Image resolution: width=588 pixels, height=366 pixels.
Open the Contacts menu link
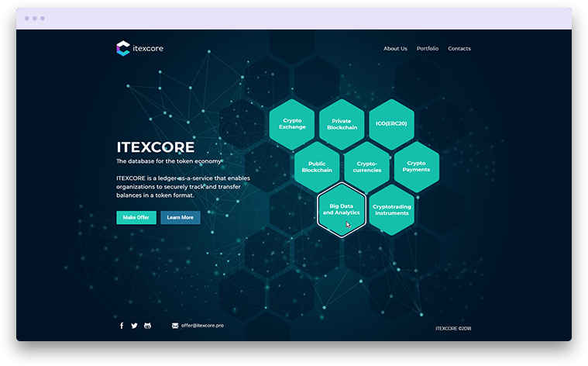click(459, 49)
